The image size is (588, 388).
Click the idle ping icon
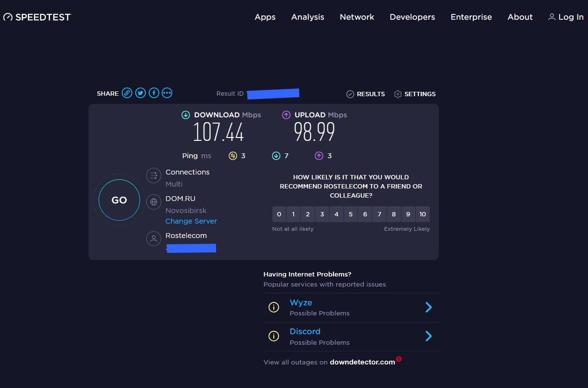233,156
